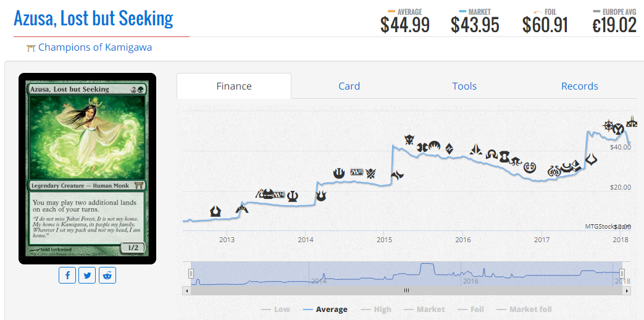This screenshot has width=644, height=320.
Task: Toggle the Average price series
Action: tap(325, 309)
